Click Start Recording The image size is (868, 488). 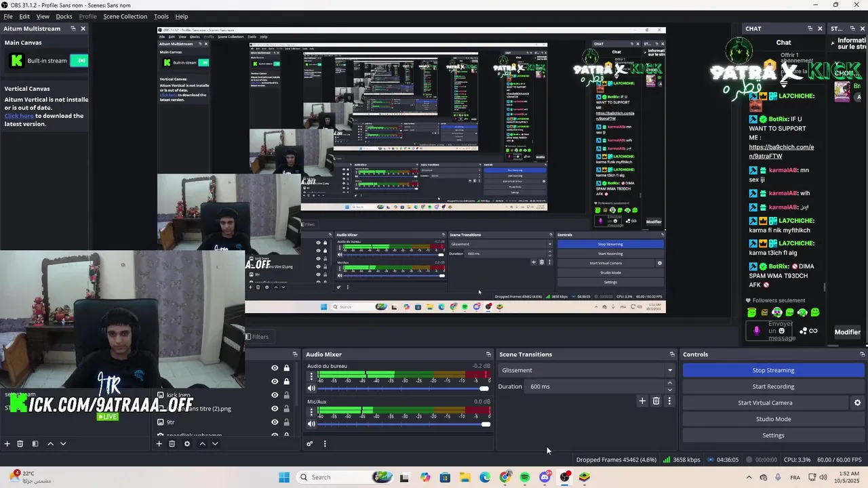[x=773, y=386]
